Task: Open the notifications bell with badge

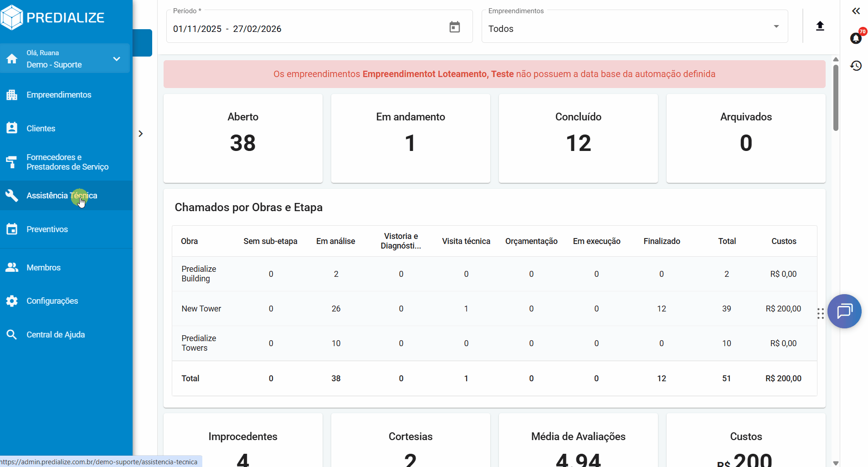Action: click(x=856, y=38)
